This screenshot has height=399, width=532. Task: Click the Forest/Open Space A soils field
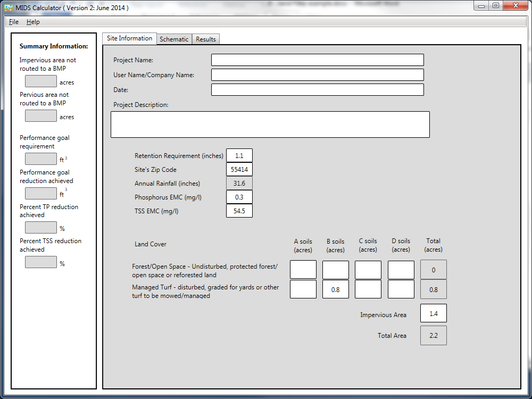(x=303, y=269)
